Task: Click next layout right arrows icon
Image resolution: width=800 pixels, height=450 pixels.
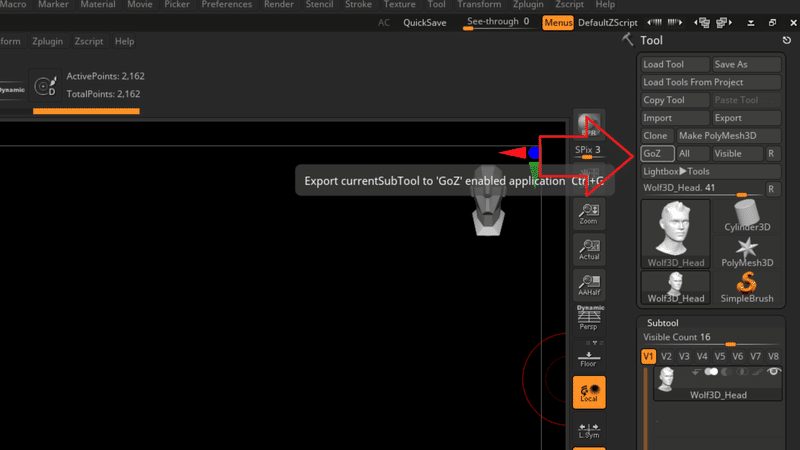Action: [x=674, y=22]
